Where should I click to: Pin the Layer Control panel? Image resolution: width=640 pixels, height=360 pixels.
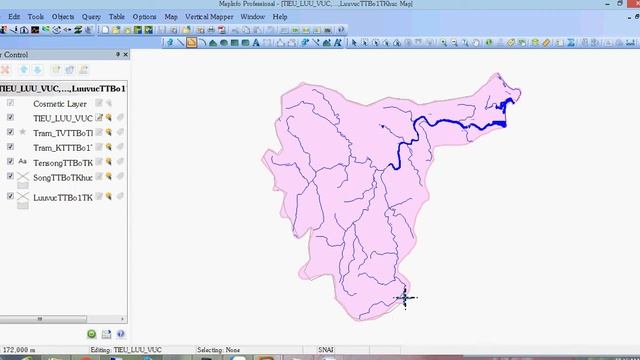click(x=118, y=54)
